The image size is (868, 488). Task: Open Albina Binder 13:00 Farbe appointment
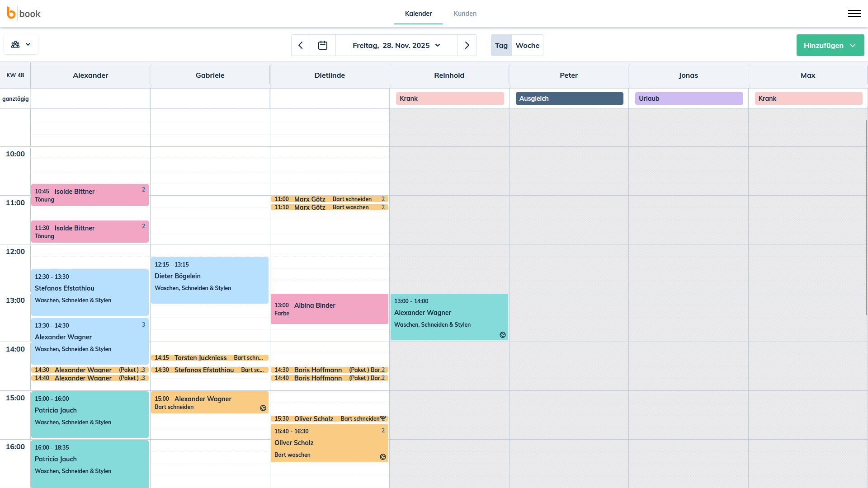pyautogui.click(x=329, y=309)
